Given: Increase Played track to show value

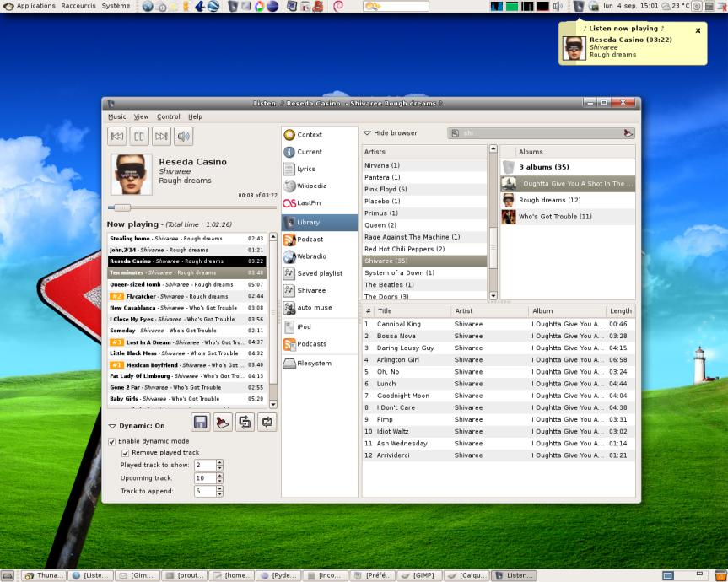Looking at the screenshot, I should click(x=219, y=462).
